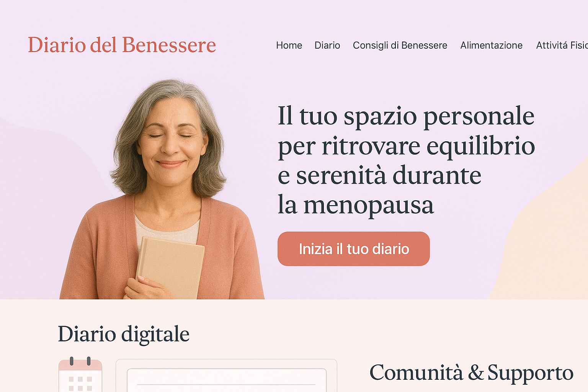The width and height of the screenshot is (588, 392).
Task: Select the Alimentazione menu item
Action: tap(491, 45)
